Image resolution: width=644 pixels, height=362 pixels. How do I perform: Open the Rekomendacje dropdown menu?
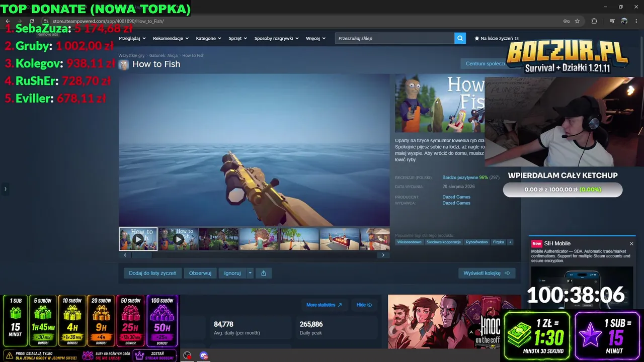click(171, 38)
